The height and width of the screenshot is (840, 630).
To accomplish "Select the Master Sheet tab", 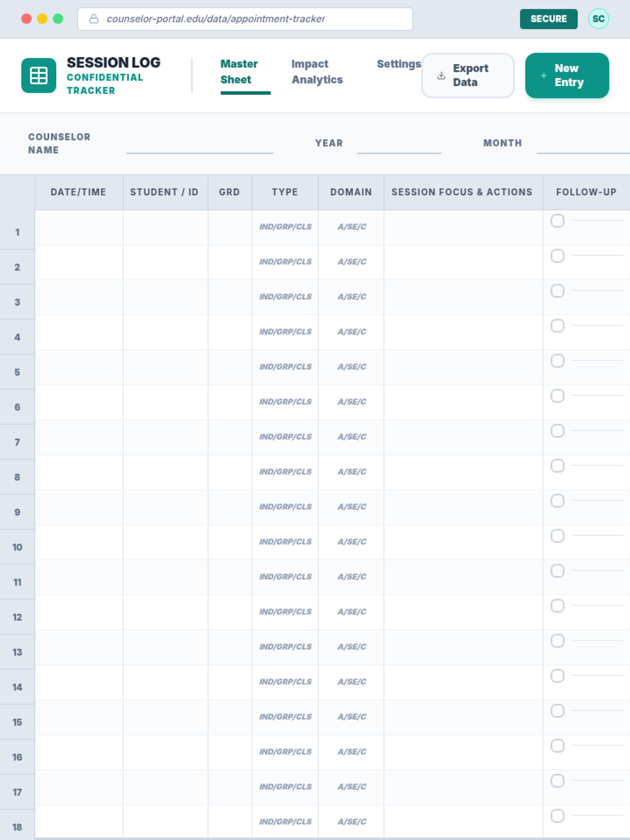I will pos(239,72).
